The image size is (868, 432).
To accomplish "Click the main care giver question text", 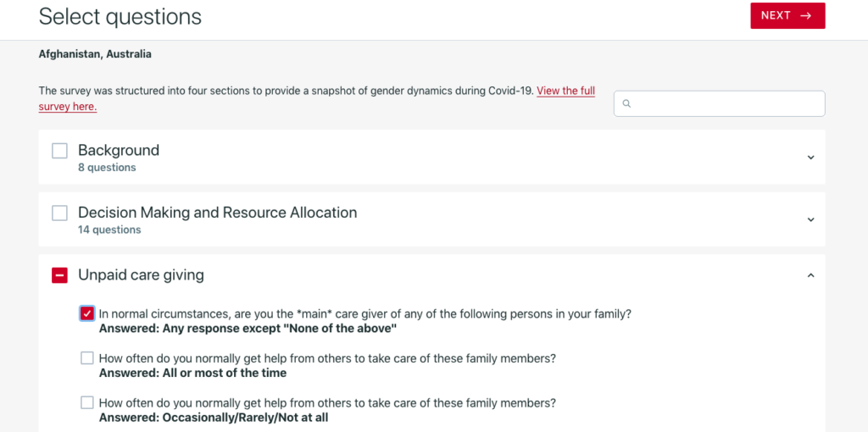I will click(x=364, y=313).
